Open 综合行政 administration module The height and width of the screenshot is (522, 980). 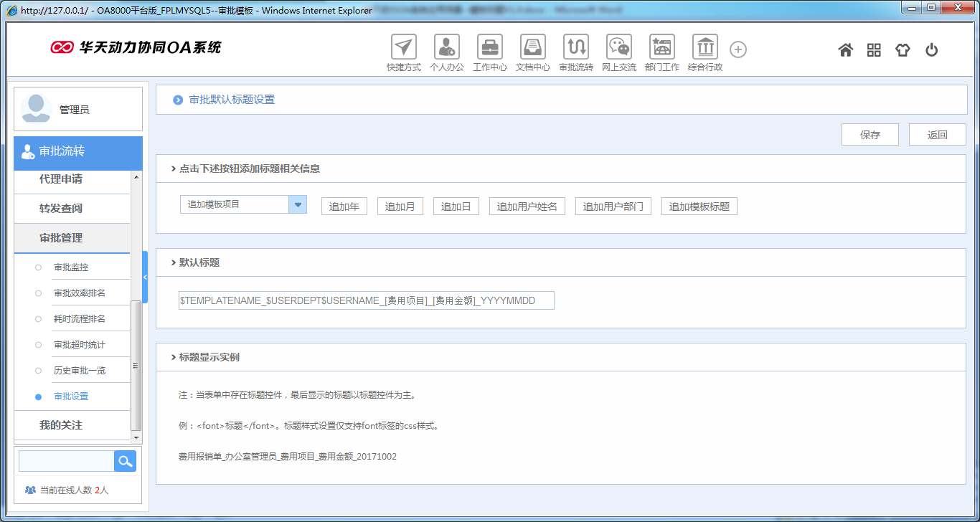705,49
